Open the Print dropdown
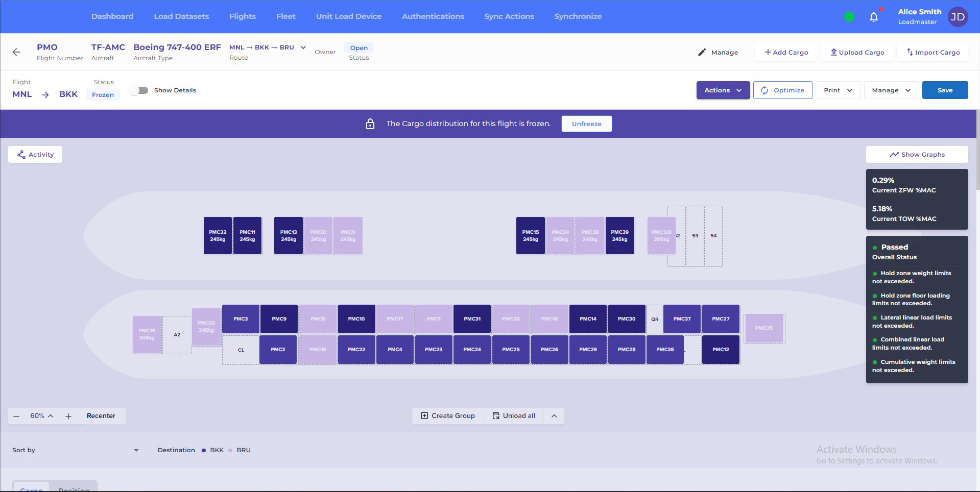The image size is (980, 492). click(838, 90)
